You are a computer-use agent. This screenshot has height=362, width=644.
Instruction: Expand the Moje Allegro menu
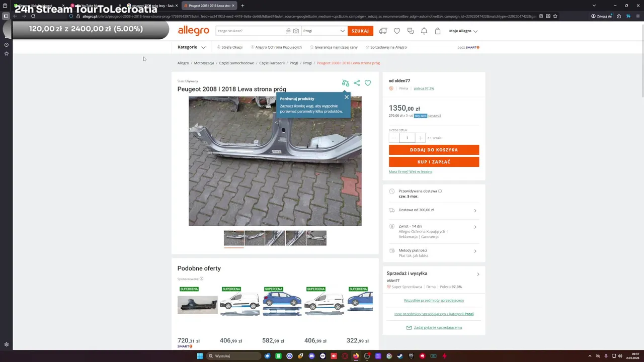[463, 31]
